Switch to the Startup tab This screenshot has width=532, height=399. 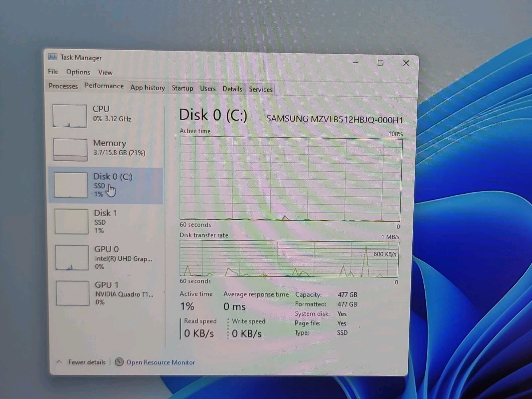click(182, 88)
